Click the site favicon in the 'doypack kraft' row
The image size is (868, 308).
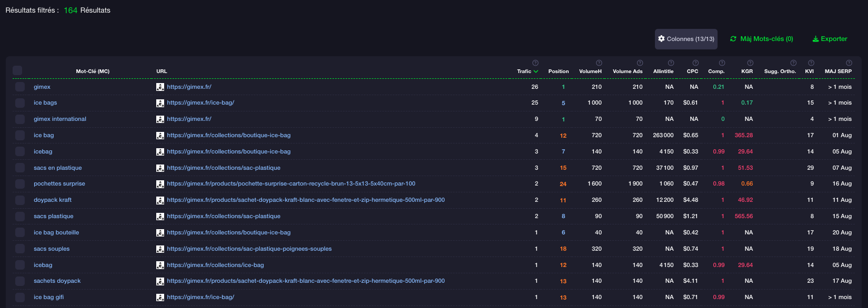(160, 200)
